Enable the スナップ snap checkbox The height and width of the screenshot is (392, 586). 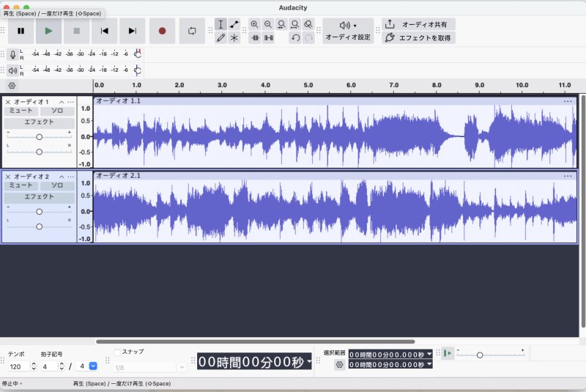tap(117, 352)
